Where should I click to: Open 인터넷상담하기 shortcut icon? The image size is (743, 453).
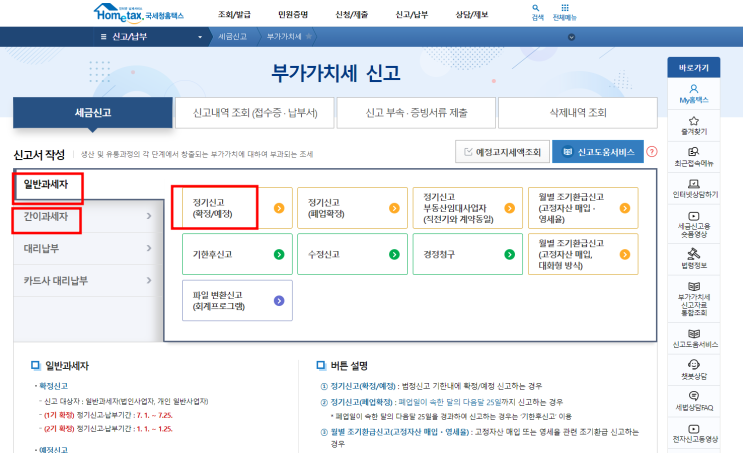coord(694,184)
